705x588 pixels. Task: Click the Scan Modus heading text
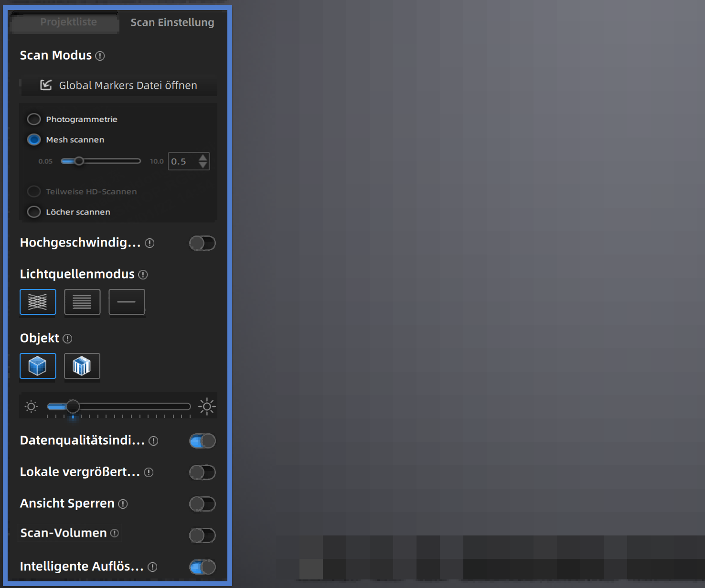(56, 55)
